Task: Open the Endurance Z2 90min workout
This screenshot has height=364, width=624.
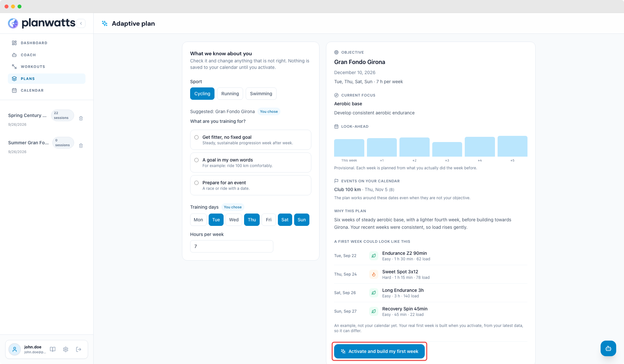Action: (431, 256)
